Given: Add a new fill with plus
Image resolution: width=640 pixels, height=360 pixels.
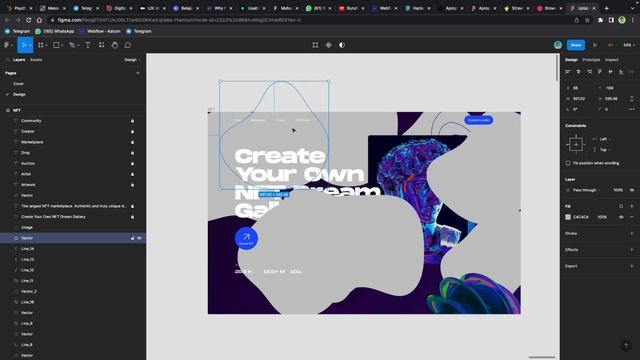Looking at the screenshot, I should point(632,206).
